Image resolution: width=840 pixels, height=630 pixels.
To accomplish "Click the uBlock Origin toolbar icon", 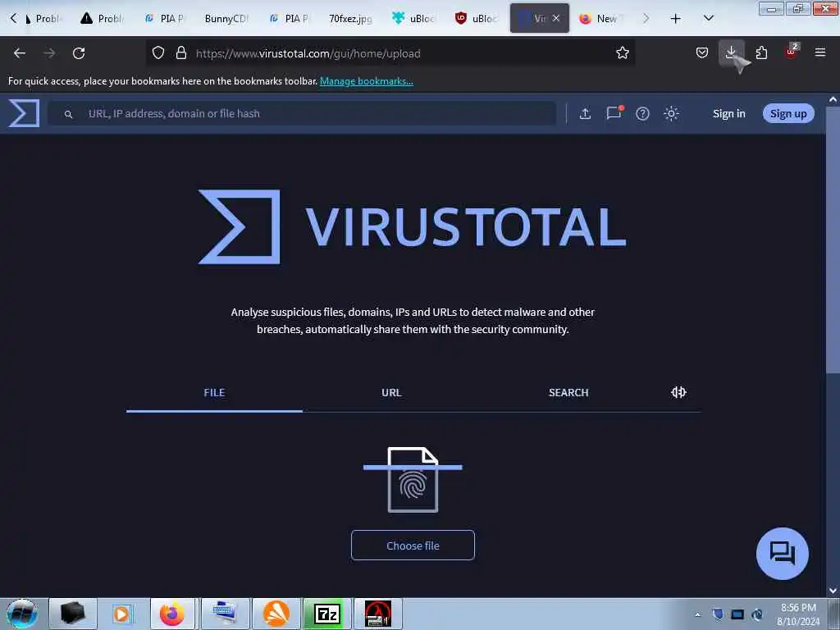I will pos(791,52).
